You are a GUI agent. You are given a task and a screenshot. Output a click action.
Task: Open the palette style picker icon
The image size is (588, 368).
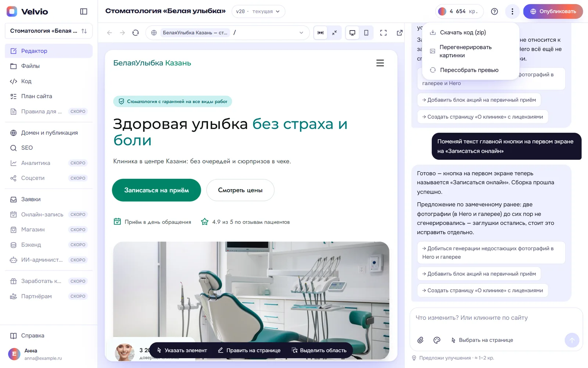(437, 340)
